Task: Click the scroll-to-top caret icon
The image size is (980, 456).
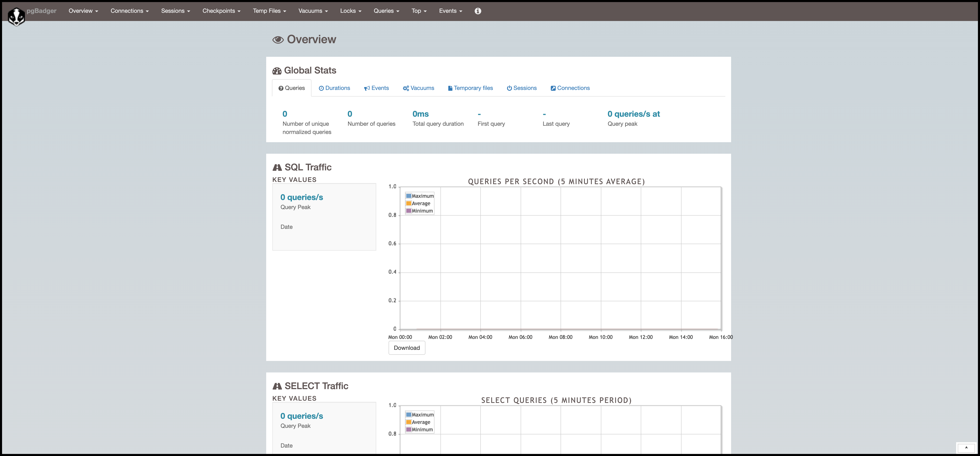Action: click(x=966, y=448)
